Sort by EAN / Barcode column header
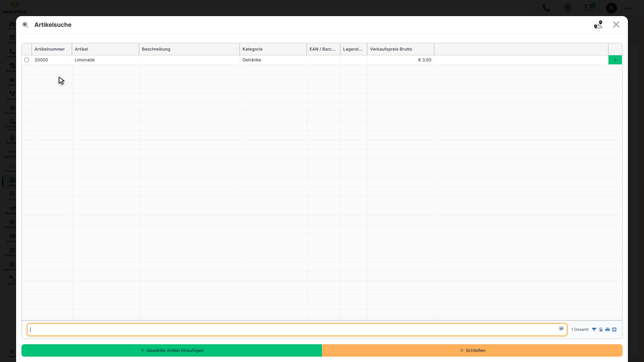 pos(324,49)
